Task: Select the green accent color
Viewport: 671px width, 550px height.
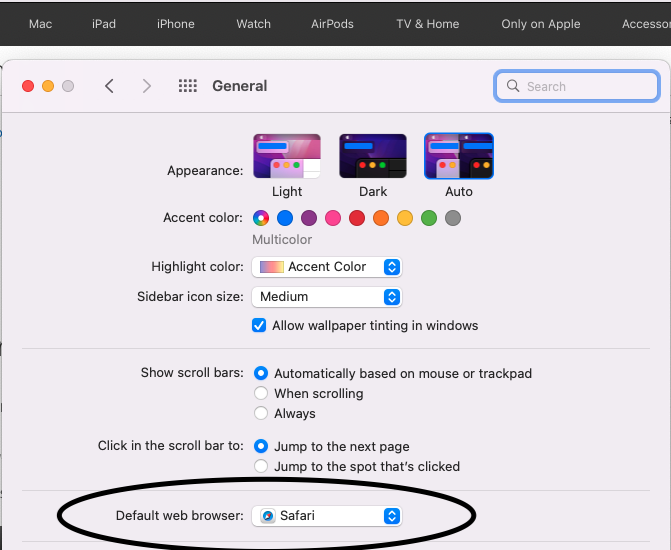Action: (429, 218)
